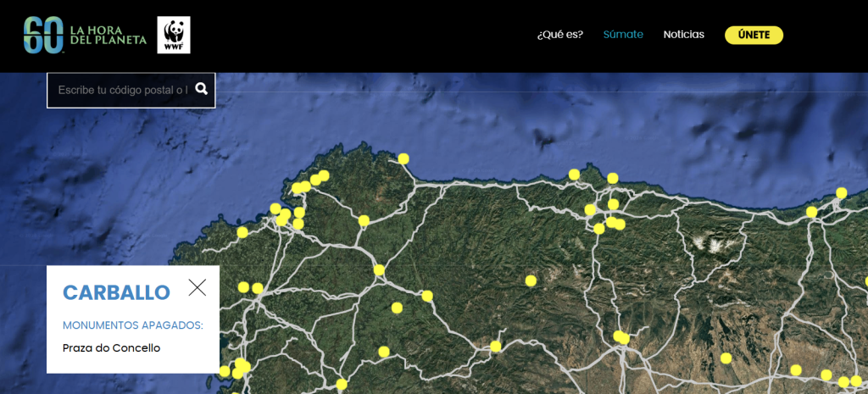The width and height of the screenshot is (868, 394).
Task: Click the isolated yellow marker in map center
Action: tap(531, 280)
